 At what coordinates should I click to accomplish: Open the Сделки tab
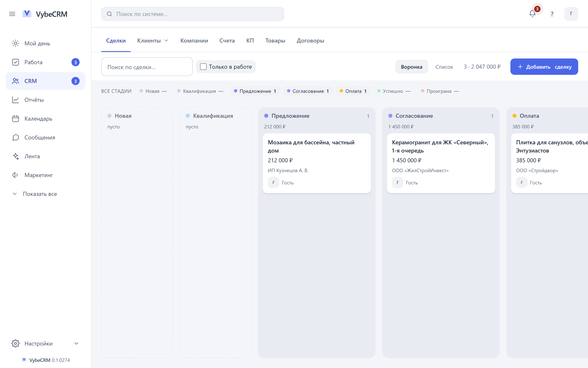(116, 41)
